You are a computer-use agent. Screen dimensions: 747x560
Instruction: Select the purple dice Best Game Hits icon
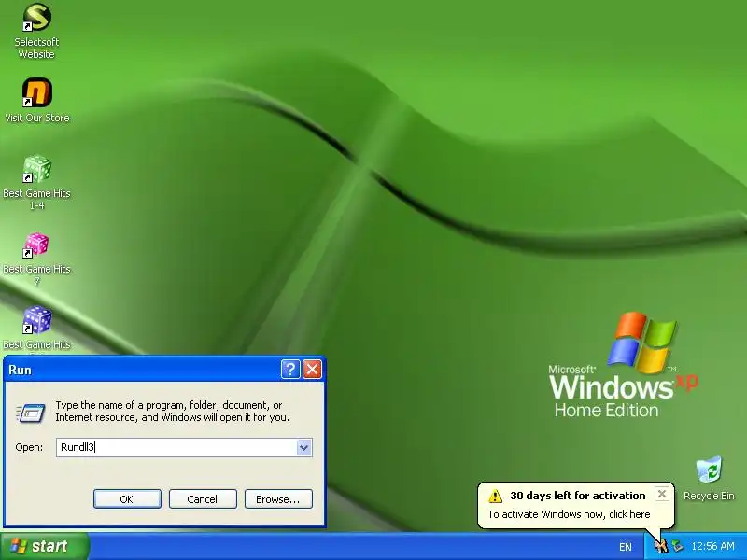(36, 320)
